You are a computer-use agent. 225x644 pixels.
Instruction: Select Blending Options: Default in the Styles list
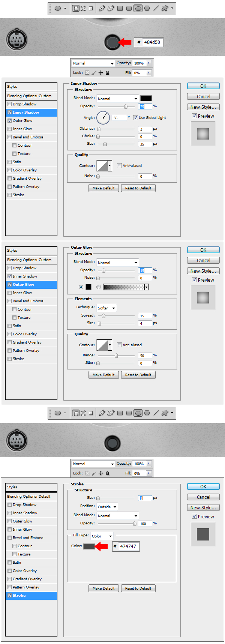[x=31, y=497]
